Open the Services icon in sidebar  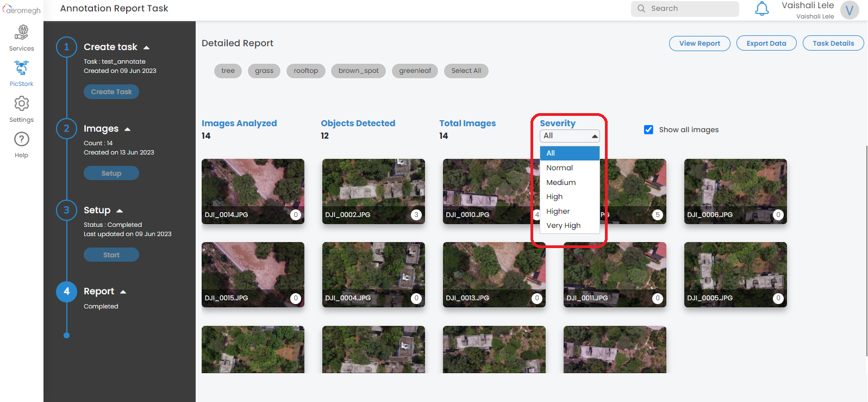pos(22,33)
